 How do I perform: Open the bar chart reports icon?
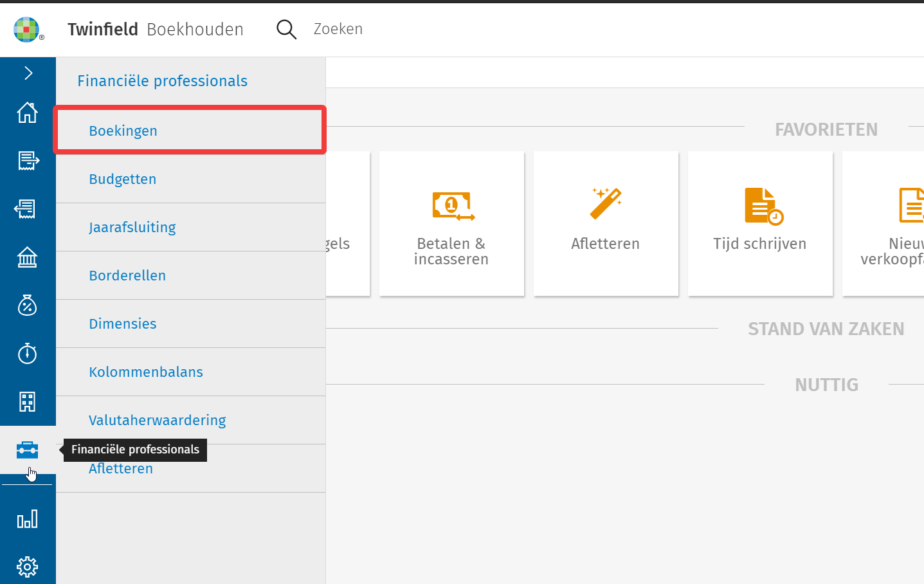[27, 519]
